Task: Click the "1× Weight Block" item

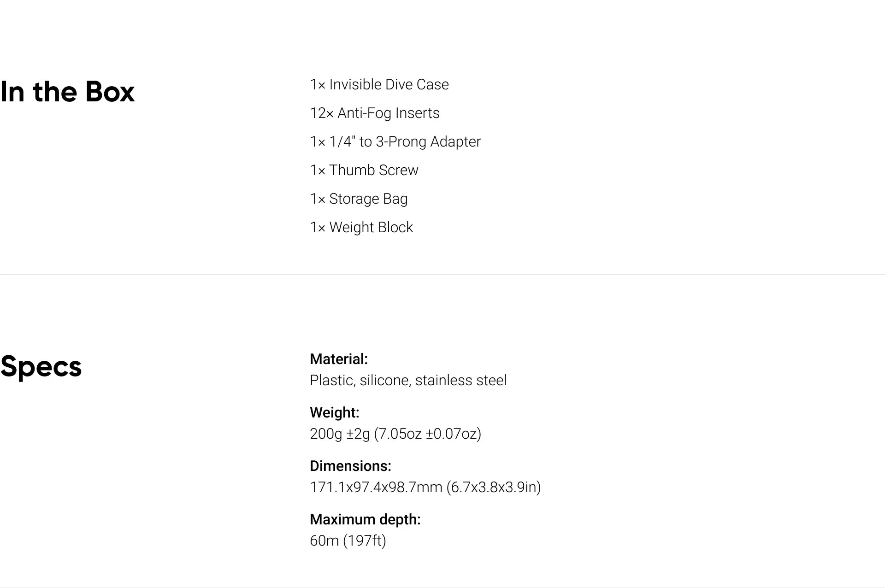Action: click(x=361, y=228)
